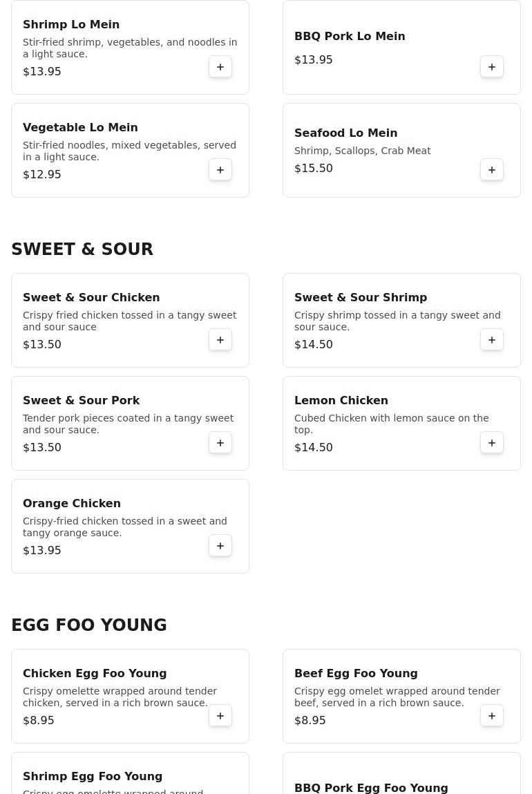The image size is (532, 794).
Task: Add Beef Egg Foo Young plus button
Action: tap(491, 715)
